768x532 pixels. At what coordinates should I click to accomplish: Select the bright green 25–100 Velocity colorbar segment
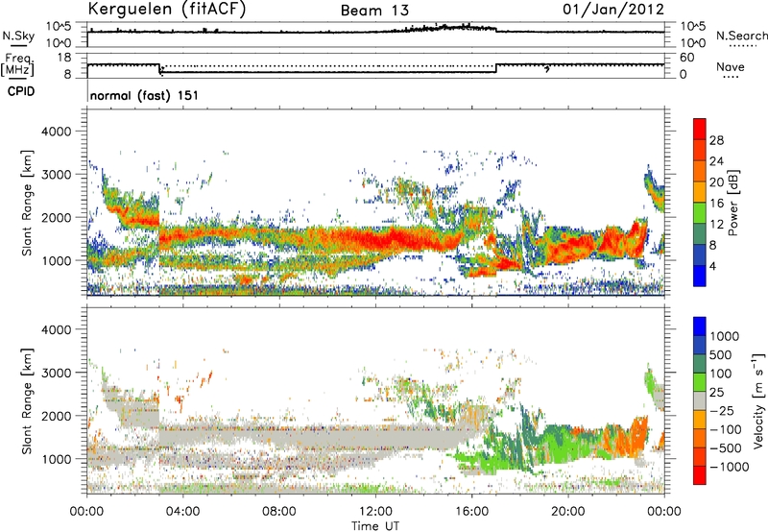pos(700,382)
